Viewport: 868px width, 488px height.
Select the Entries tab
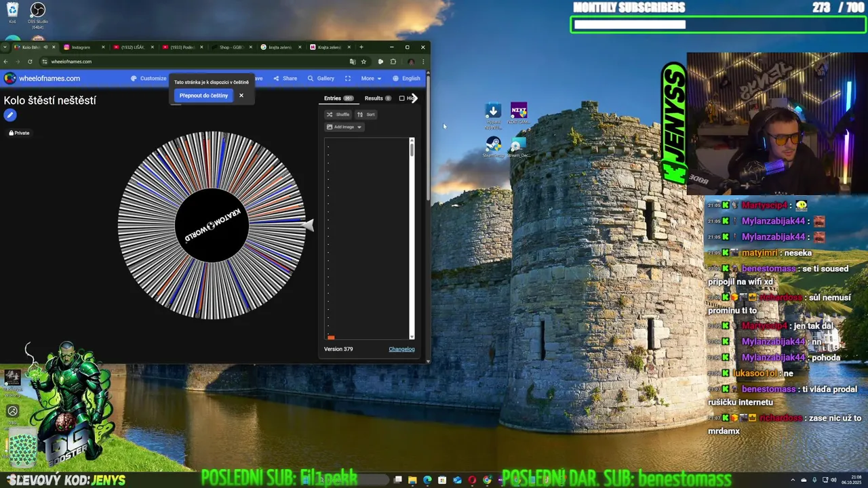pyautogui.click(x=338, y=98)
